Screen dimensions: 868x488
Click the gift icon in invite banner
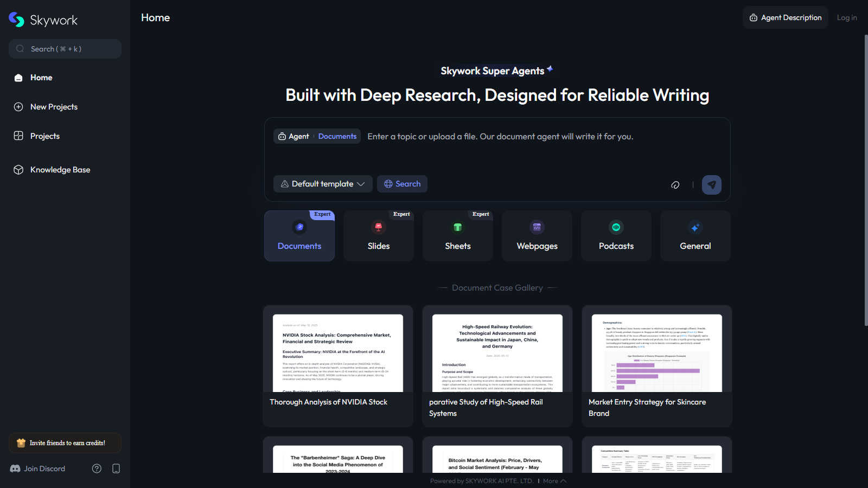(21, 443)
